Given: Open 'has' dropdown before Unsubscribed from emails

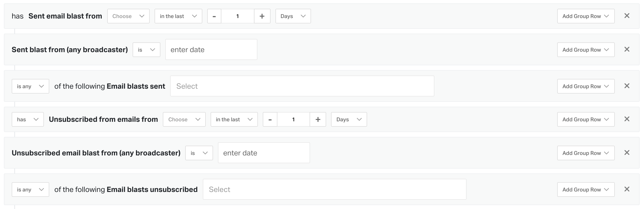Looking at the screenshot, I should point(28,119).
